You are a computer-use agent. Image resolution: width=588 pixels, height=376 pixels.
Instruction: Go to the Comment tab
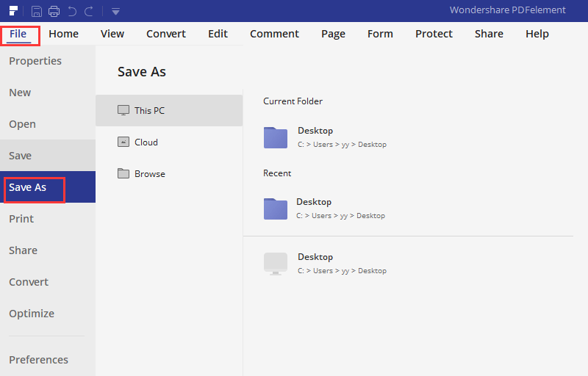(274, 34)
